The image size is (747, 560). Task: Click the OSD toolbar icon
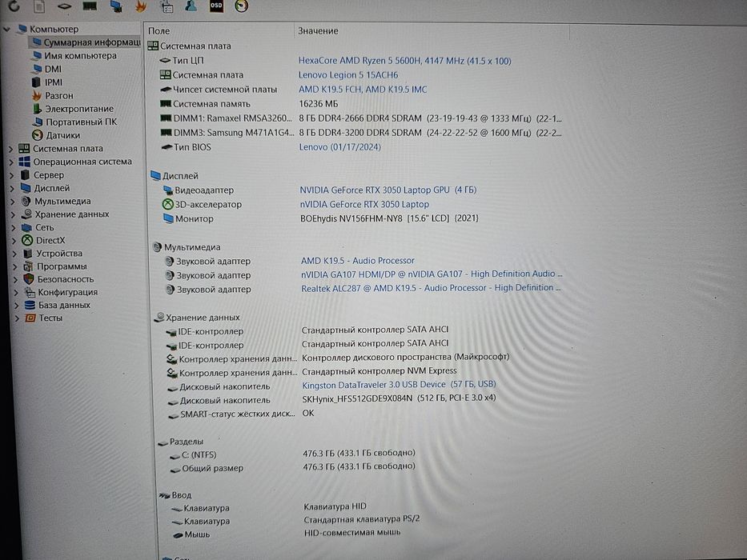pos(216,6)
